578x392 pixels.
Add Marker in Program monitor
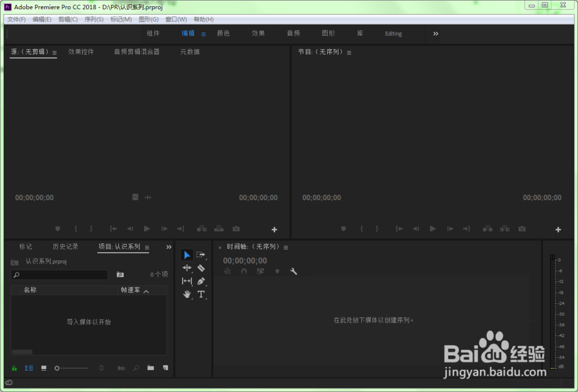tap(343, 228)
